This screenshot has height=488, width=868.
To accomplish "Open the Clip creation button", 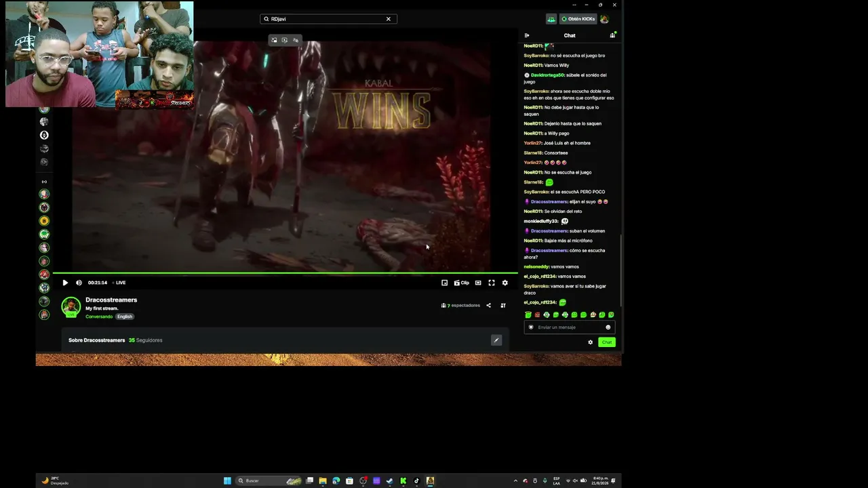I will pos(461,283).
